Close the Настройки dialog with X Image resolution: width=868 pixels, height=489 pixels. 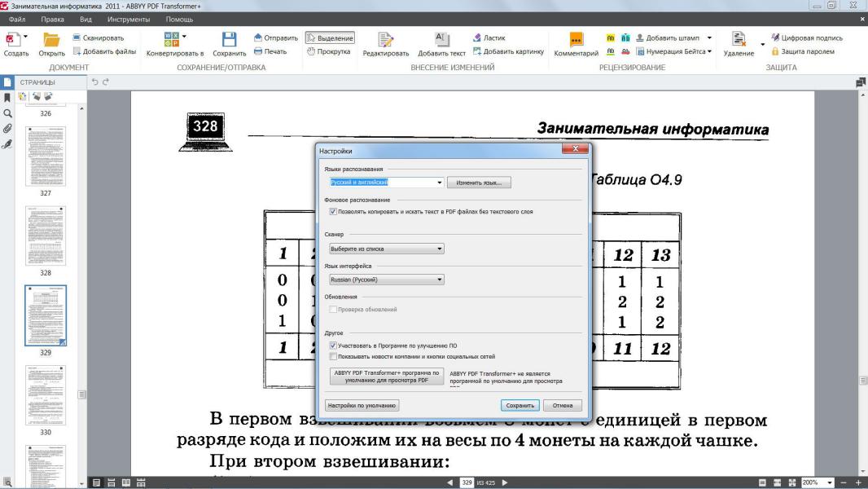pos(575,149)
